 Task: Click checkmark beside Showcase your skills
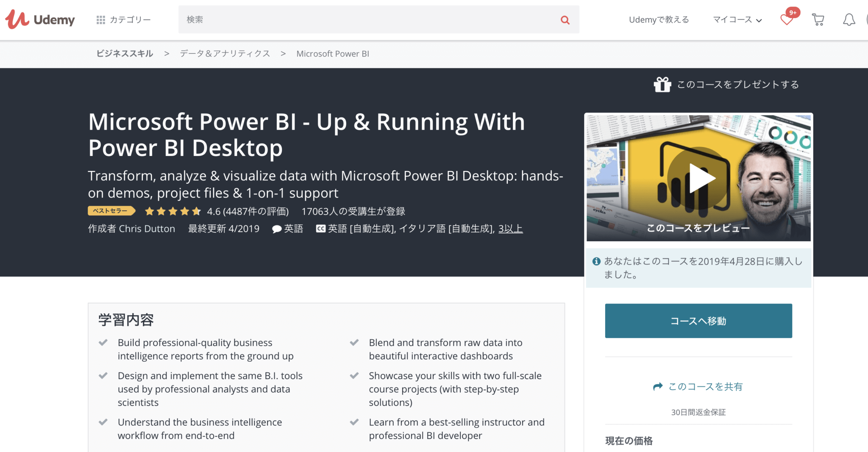pyautogui.click(x=354, y=376)
